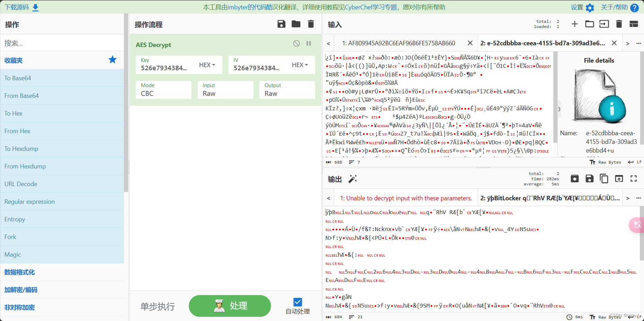Click the favourites star icon

113,60
